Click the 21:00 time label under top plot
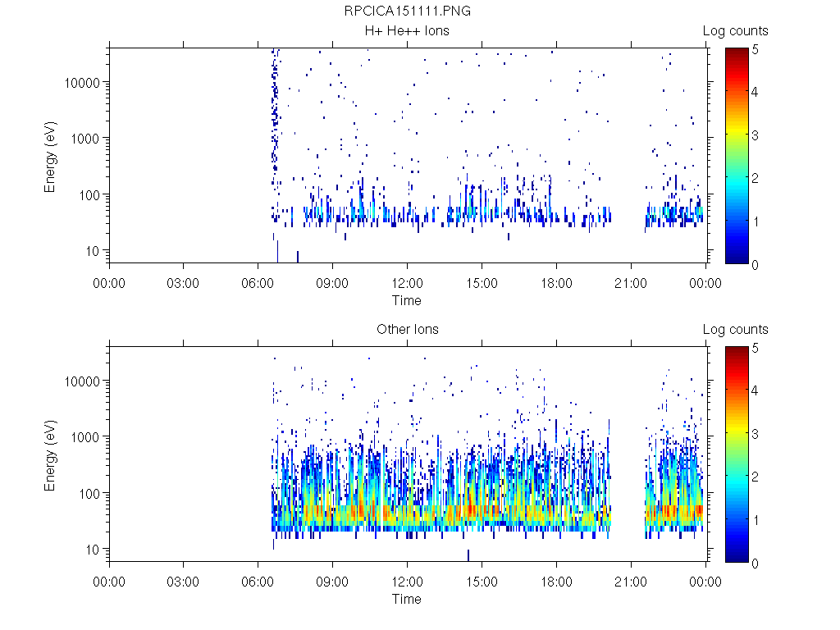Viewport: 840px width, 630px height. tap(631, 283)
